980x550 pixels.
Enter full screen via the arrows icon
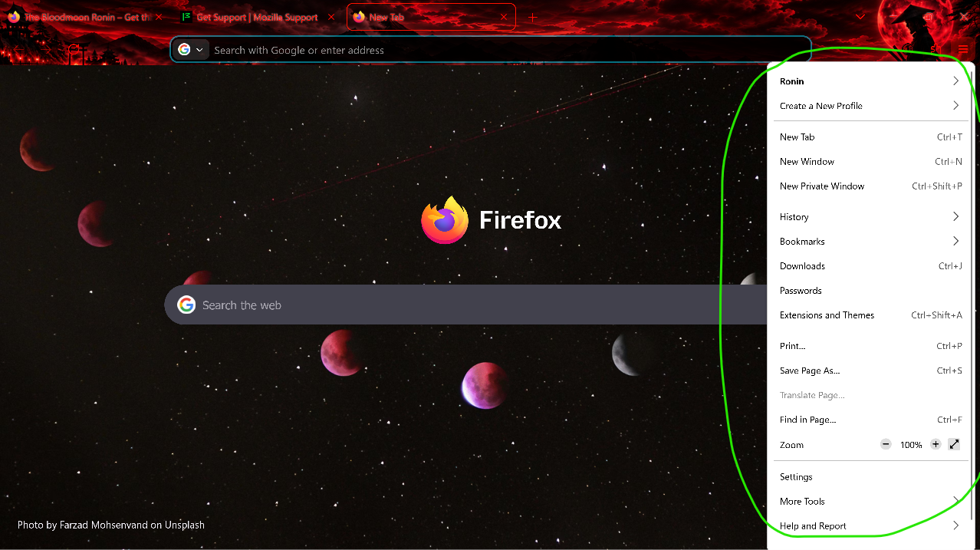pos(954,444)
